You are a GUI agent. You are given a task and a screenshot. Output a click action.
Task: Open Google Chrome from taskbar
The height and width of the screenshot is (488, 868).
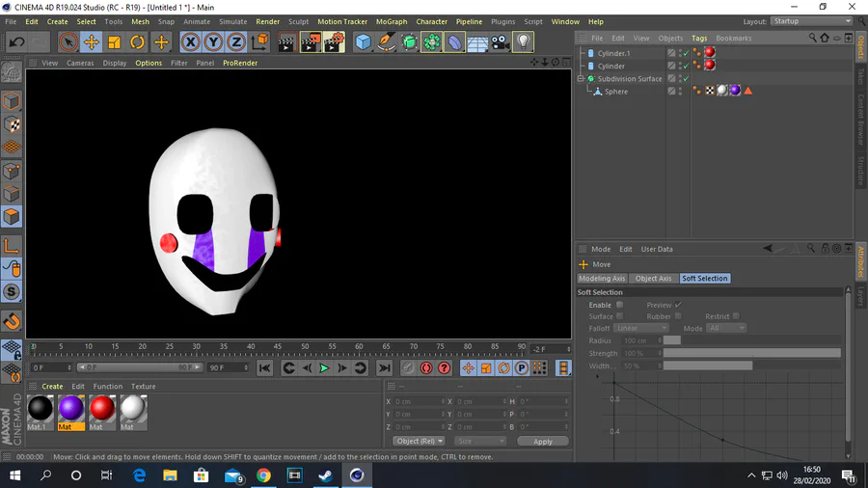264,475
